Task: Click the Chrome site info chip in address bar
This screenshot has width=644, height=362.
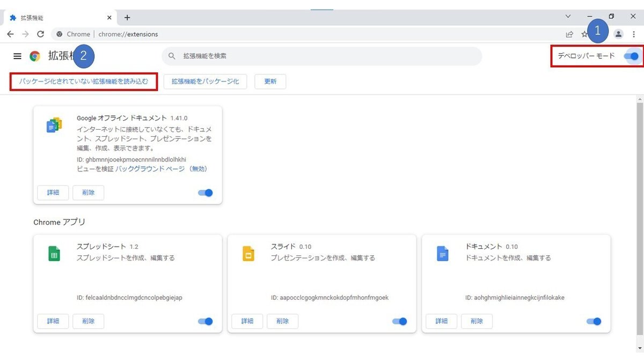Action: tap(73, 34)
